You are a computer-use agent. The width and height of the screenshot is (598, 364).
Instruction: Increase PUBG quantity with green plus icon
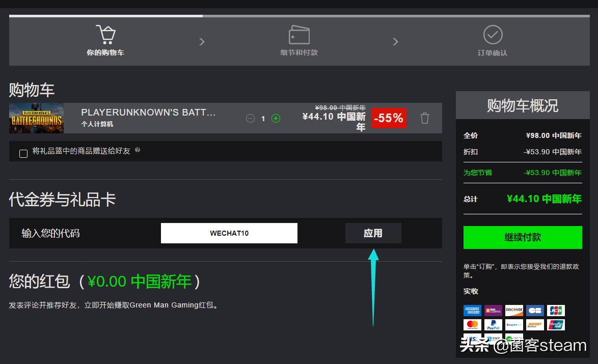click(x=276, y=119)
